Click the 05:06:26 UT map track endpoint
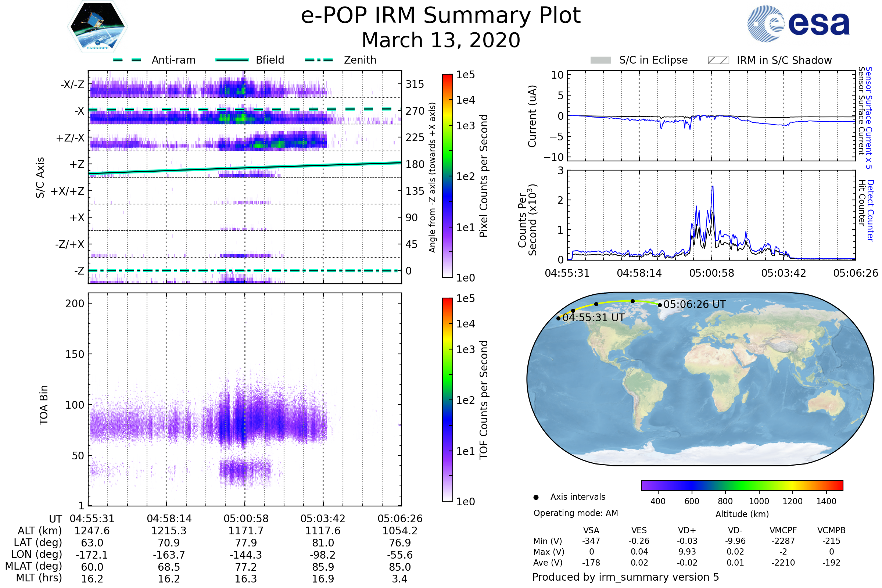This screenshot has height=588, width=882. pyautogui.click(x=660, y=305)
